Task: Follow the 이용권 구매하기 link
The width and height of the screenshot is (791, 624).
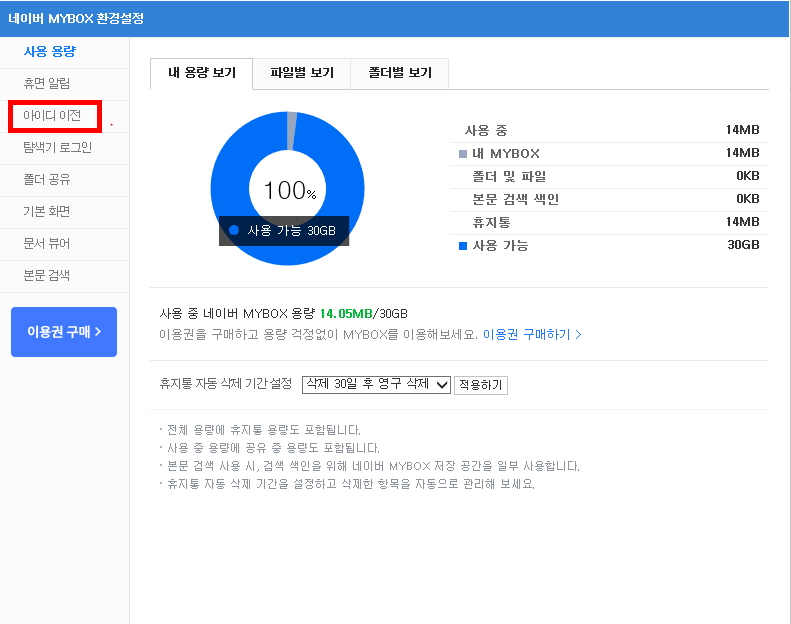Action: coord(532,334)
